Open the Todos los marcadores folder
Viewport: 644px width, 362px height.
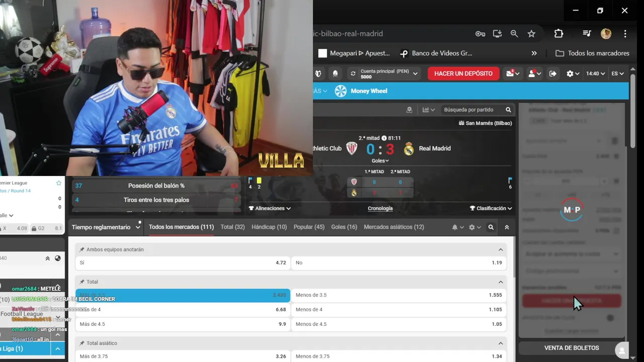tap(592, 53)
